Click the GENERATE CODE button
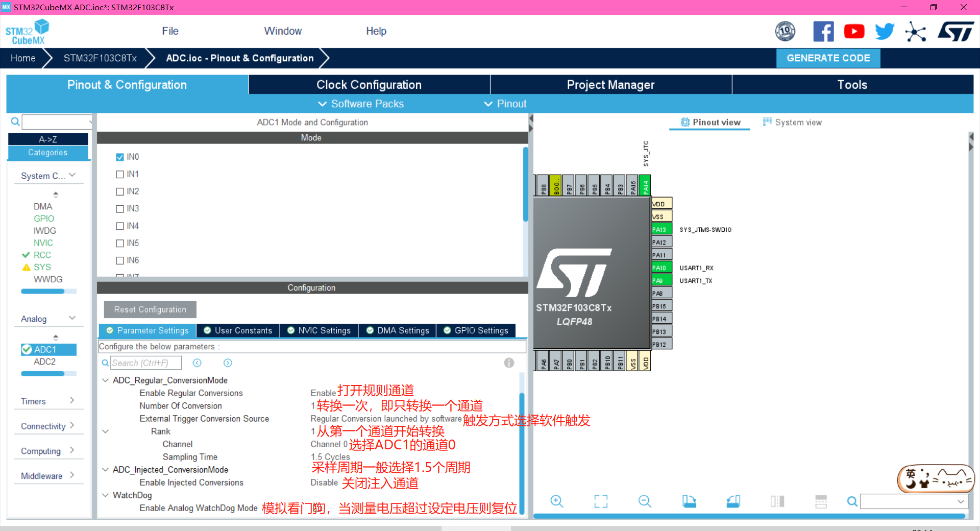 tap(828, 58)
